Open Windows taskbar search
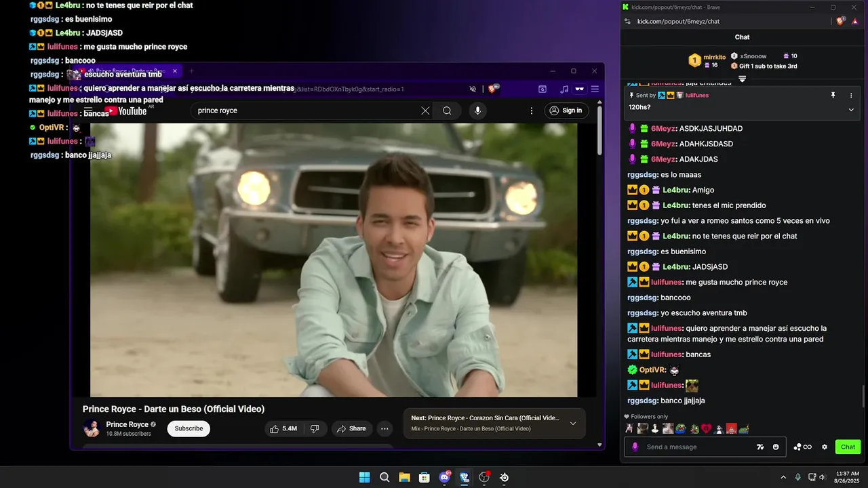868x488 pixels. (384, 477)
